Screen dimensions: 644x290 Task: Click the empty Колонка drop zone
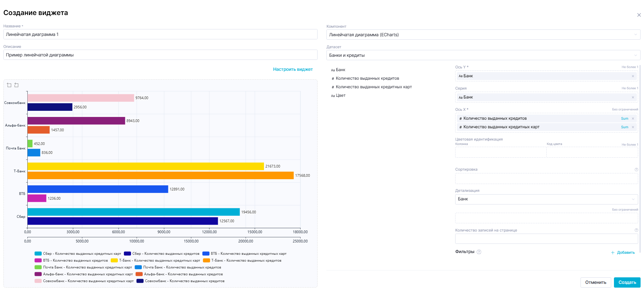(x=501, y=152)
